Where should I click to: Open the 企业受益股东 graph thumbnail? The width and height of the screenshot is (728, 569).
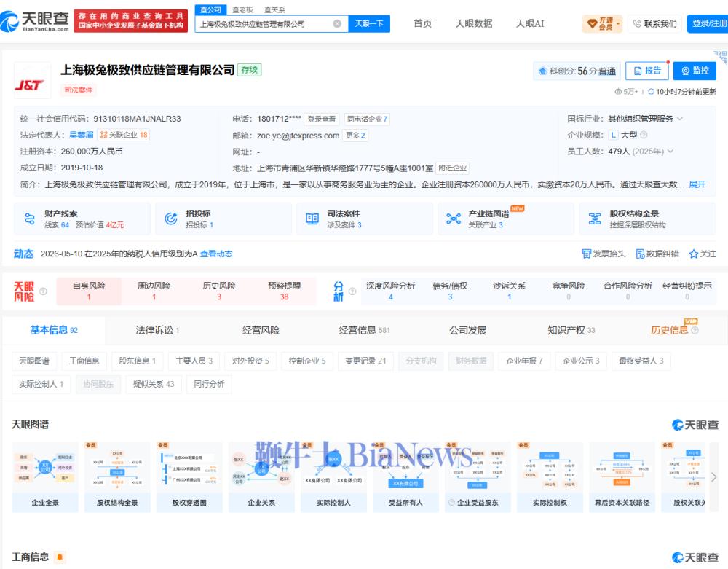[x=478, y=477]
